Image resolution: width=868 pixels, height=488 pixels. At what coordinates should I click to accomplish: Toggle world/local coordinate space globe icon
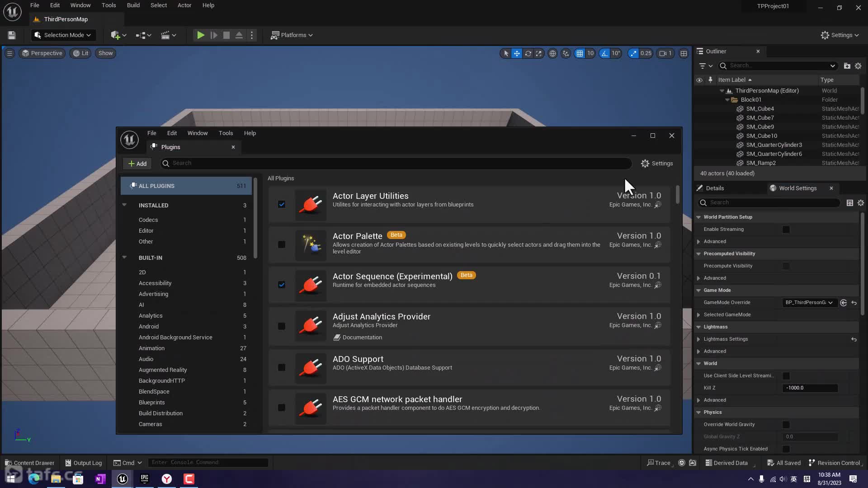(552, 53)
